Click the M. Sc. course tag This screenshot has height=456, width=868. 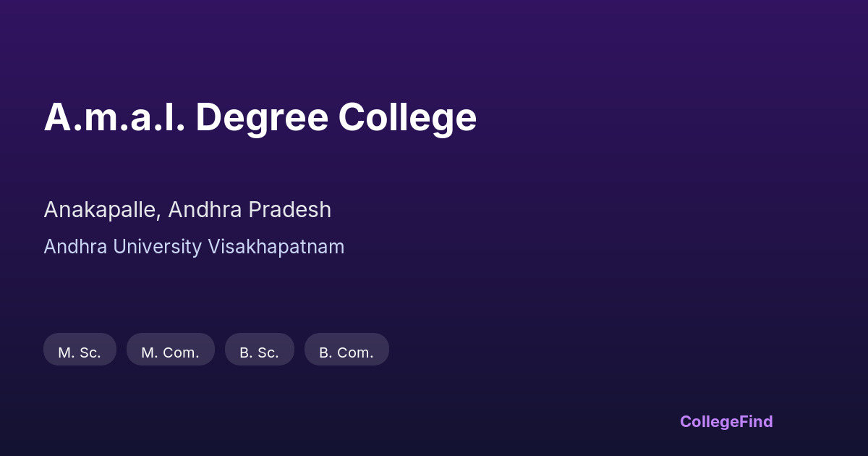pos(80,352)
